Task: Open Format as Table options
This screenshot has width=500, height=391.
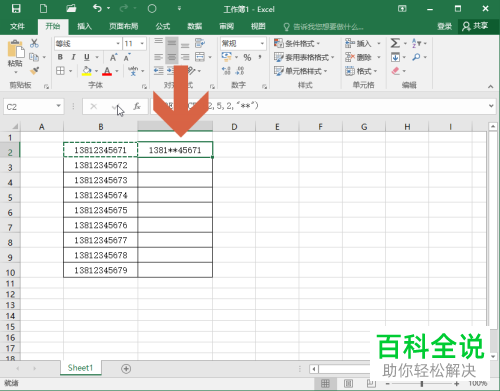Action: (x=304, y=57)
